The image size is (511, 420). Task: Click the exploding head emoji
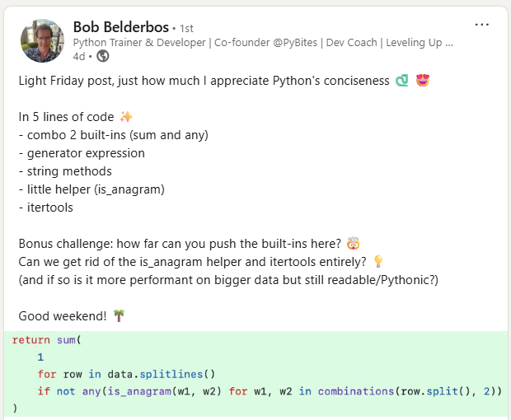pyautogui.click(x=354, y=243)
